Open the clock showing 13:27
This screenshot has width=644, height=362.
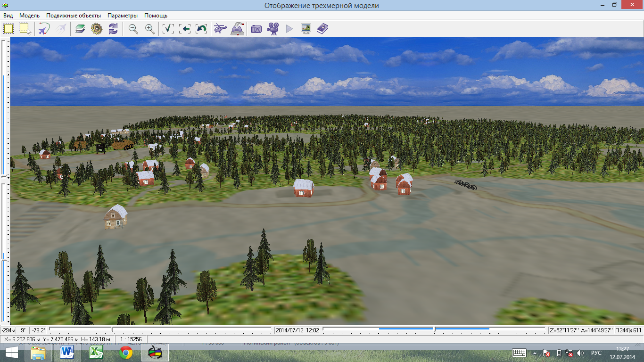tap(622, 353)
